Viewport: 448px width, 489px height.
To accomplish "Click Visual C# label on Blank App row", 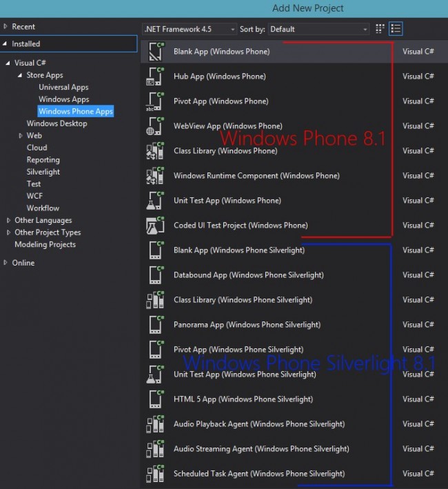I will point(418,52).
